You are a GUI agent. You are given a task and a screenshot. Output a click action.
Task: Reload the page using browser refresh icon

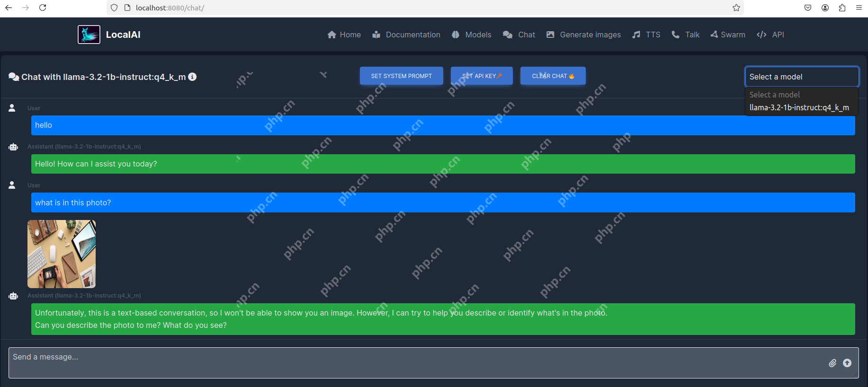43,8
